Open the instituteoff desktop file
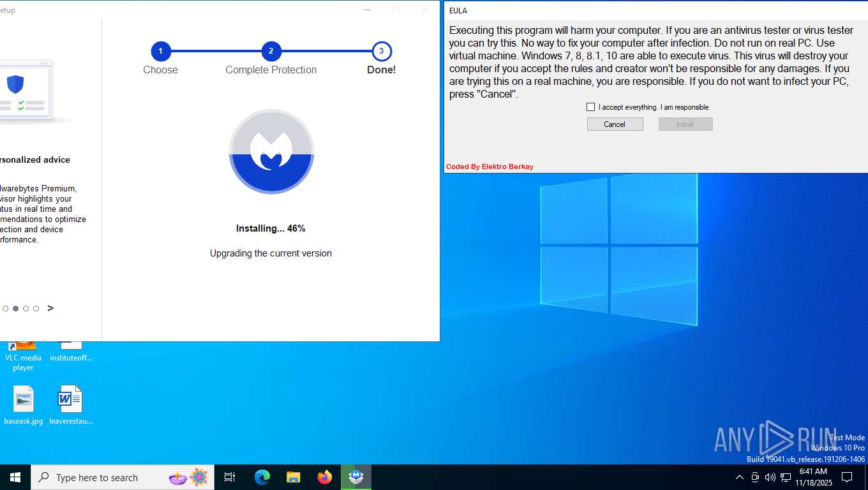Viewport: 868px width, 490px height. (x=71, y=352)
